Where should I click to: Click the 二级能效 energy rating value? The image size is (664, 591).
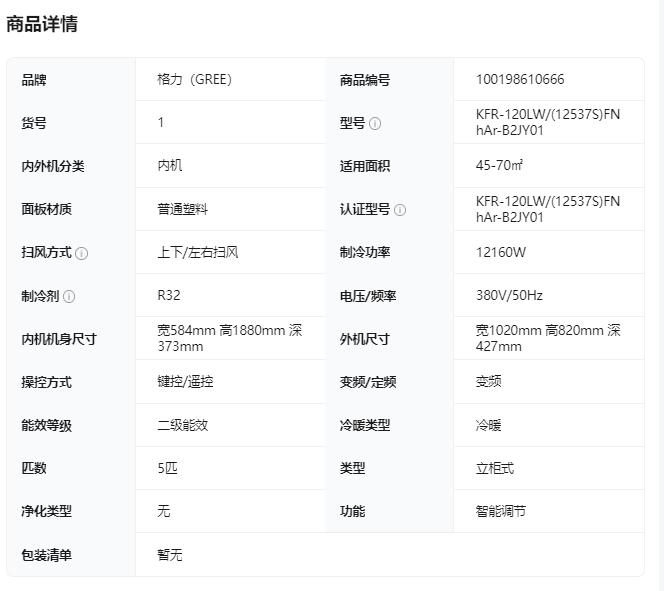tap(182, 425)
